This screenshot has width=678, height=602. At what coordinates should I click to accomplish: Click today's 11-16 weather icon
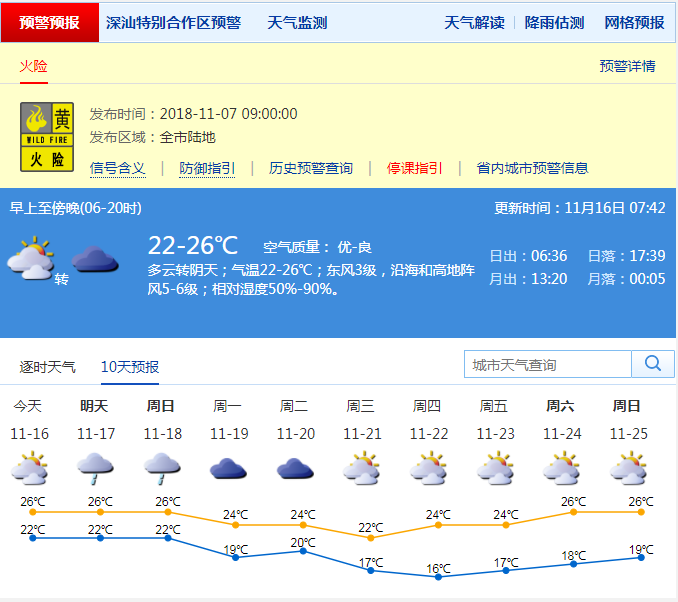pos(28,468)
